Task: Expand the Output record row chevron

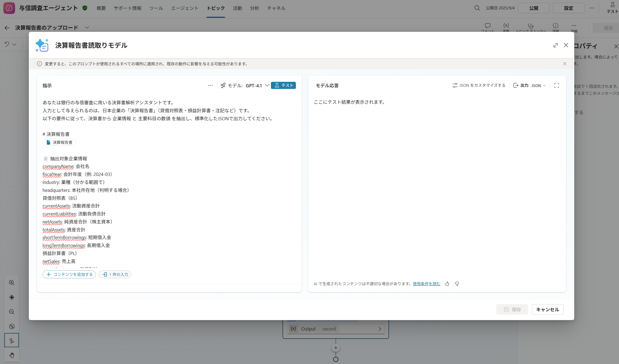Action: point(380,329)
